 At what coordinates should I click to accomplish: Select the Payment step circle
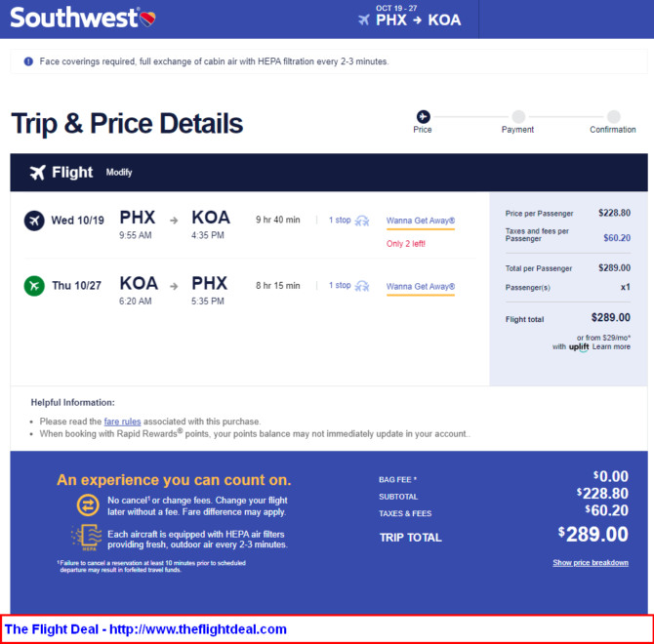518,116
